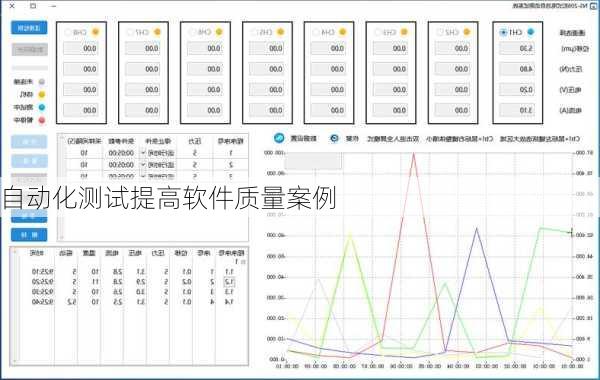
Task: Click the yellow status indicator of CH3
Action: point(404,32)
